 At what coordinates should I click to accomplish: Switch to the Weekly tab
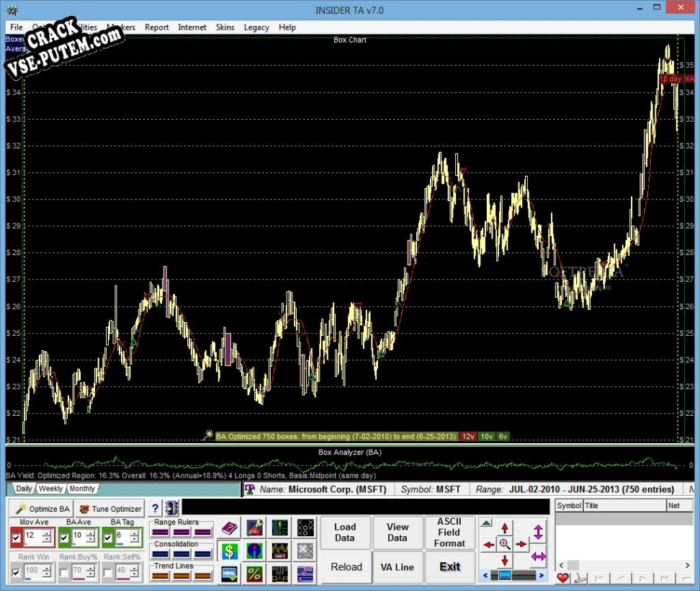(51, 489)
